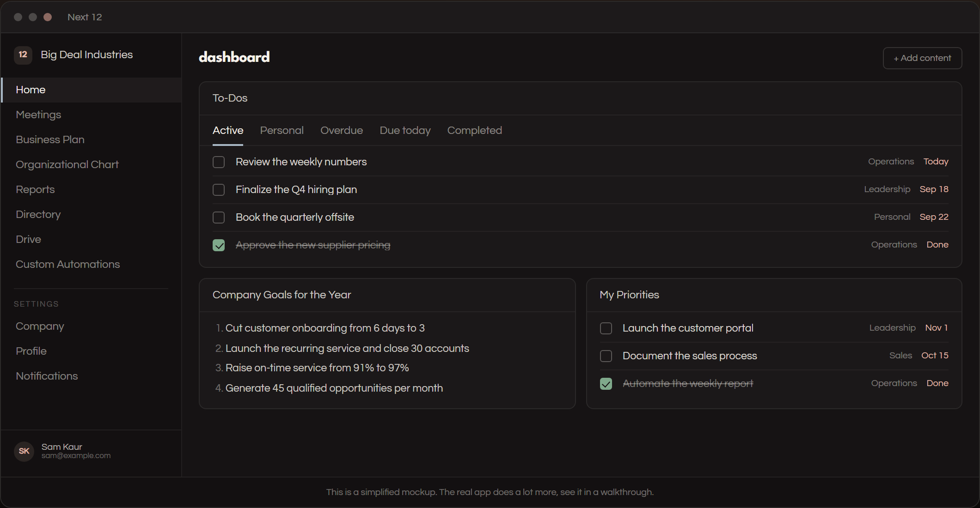Click the Company Goals for the Year heading
980x508 pixels.
pyautogui.click(x=282, y=295)
